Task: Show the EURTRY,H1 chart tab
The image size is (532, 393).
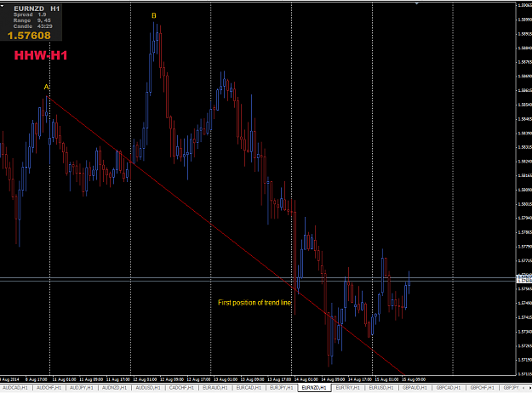Action: coord(348,388)
